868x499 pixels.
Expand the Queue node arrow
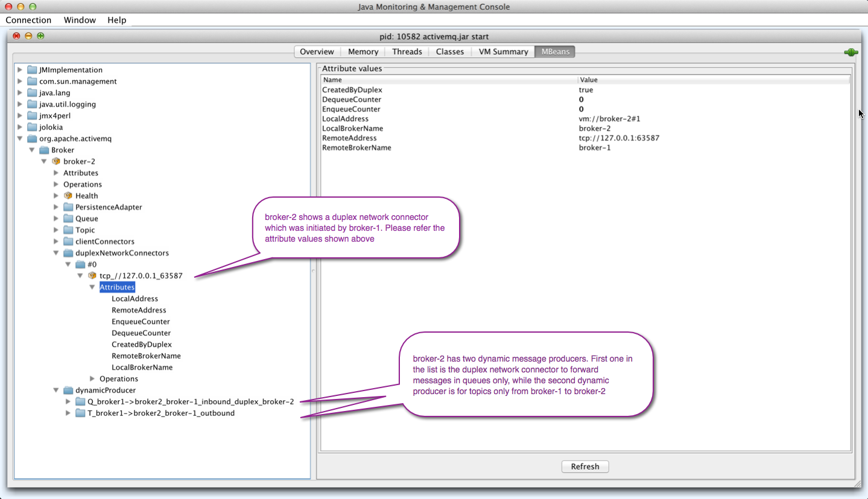(x=56, y=219)
